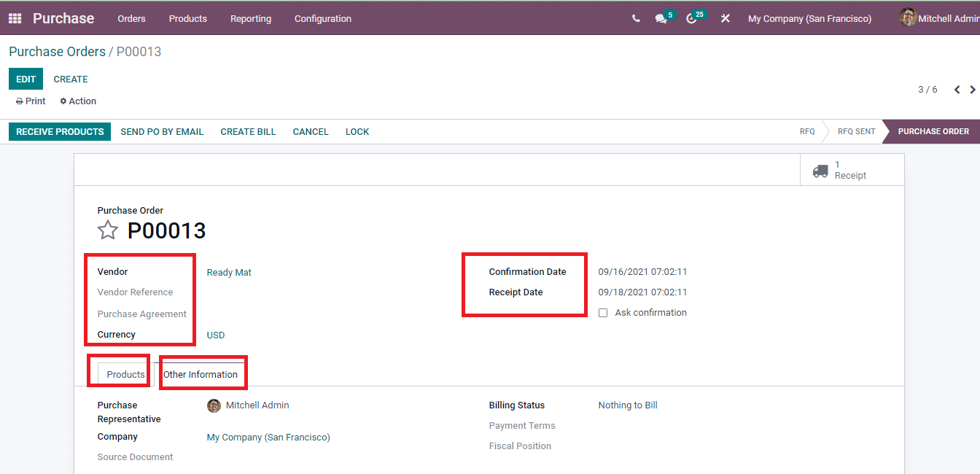980x474 pixels.
Task: Click the debug tools icon
Action: click(x=725, y=19)
